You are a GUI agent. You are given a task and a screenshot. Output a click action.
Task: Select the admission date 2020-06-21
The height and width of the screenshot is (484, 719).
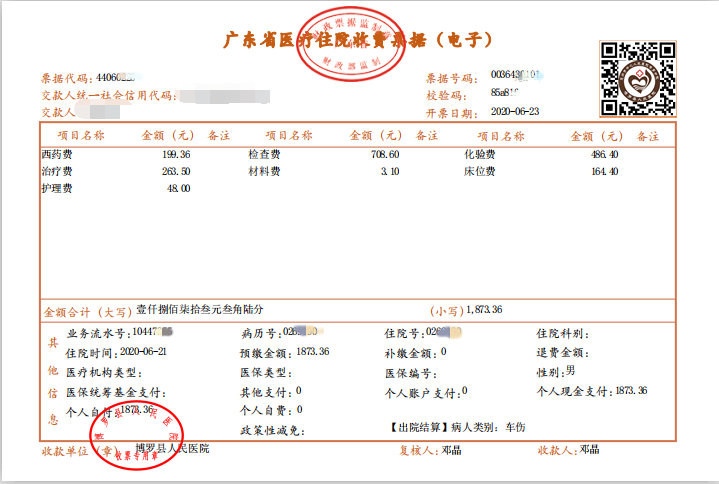(x=144, y=352)
